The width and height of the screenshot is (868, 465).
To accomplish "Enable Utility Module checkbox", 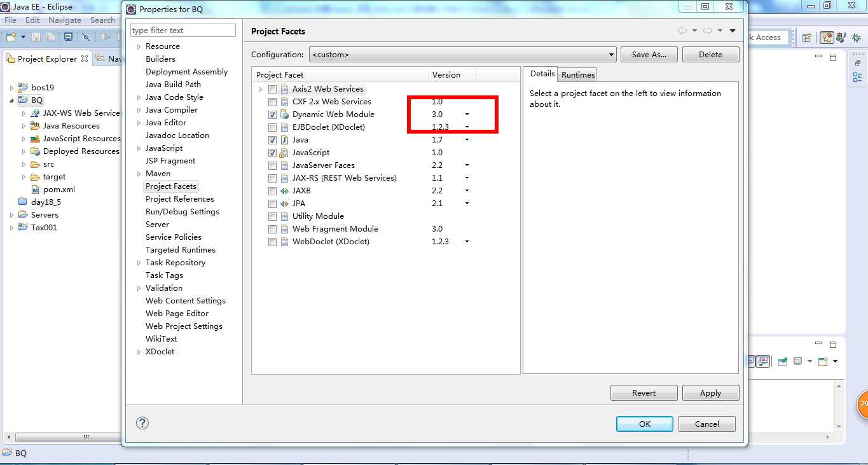I will [x=272, y=216].
